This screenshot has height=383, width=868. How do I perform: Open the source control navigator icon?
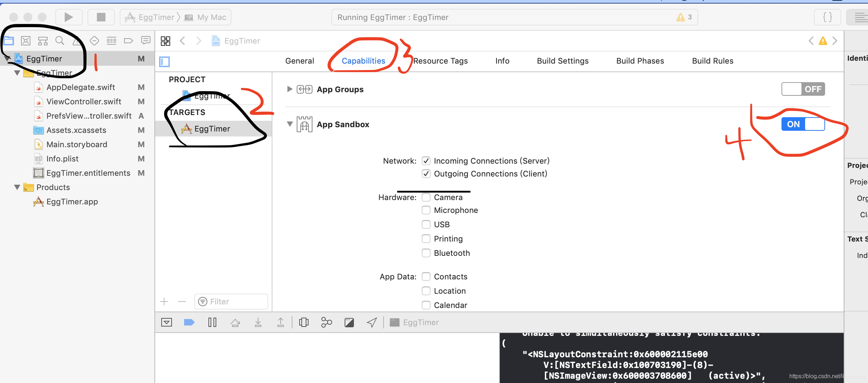(26, 41)
